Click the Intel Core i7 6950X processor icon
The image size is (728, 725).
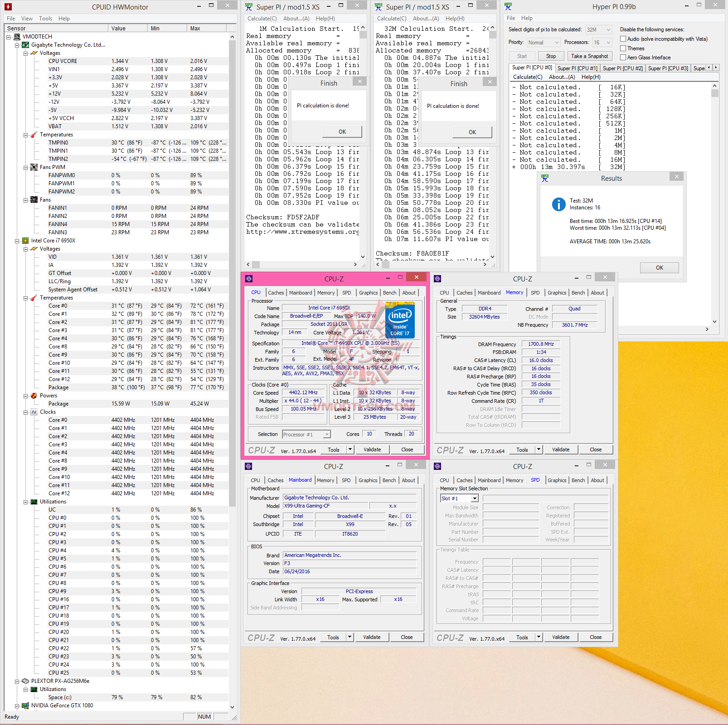(x=26, y=241)
